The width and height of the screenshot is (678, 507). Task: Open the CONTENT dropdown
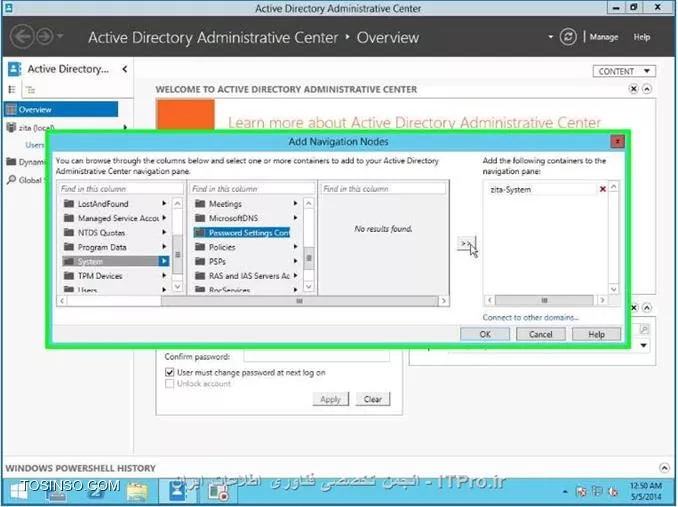click(624, 71)
